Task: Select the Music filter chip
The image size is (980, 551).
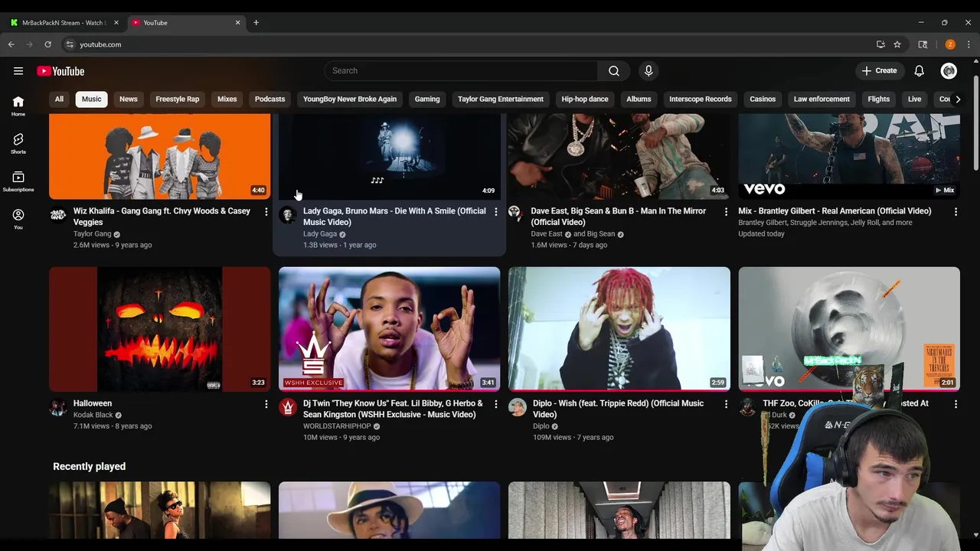Action: (91, 99)
